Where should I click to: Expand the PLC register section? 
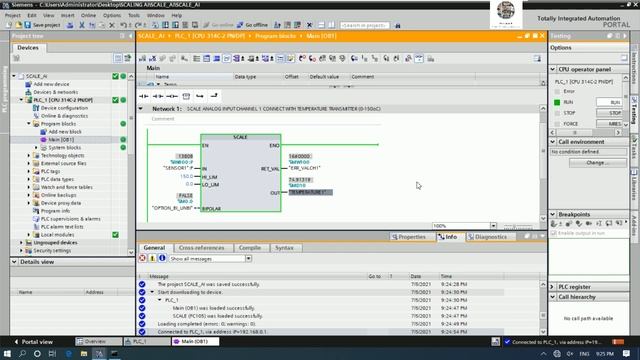pos(553,287)
